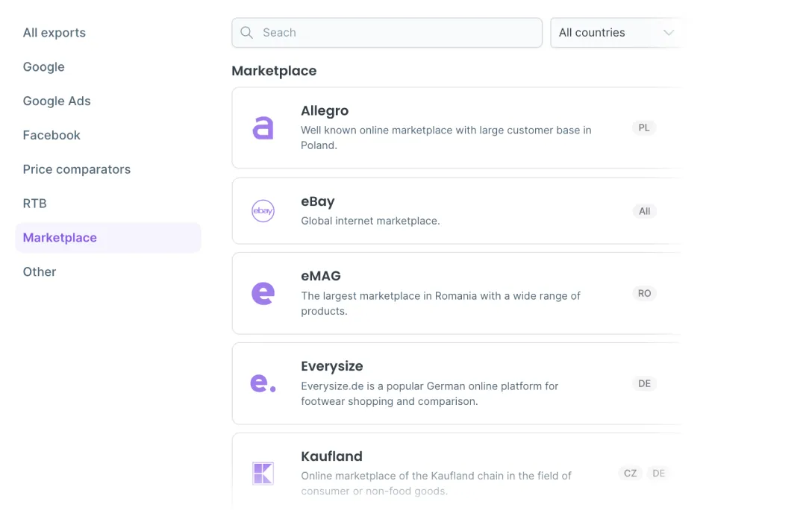This screenshot has height=522, width=812.
Task: Expand country filter chevron arrow
Action: [x=669, y=33]
